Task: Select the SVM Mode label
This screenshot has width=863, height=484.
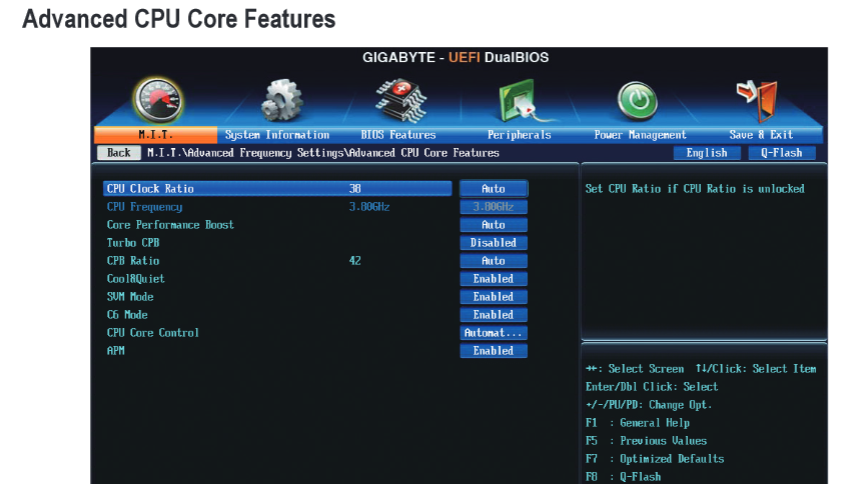Action: click(x=130, y=297)
